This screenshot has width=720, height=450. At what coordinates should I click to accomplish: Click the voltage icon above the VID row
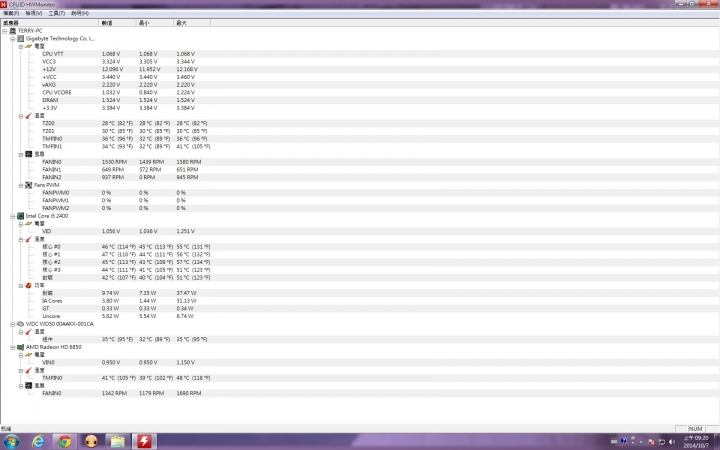point(28,224)
